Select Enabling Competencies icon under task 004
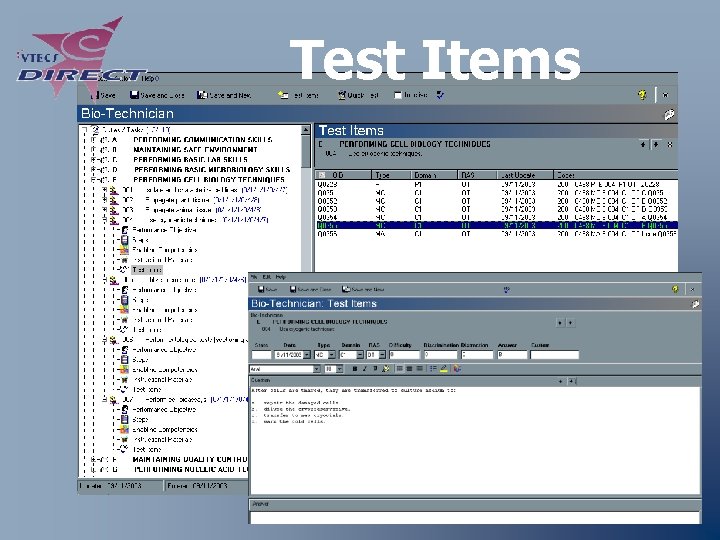Screen dimensions: 720x540 pyautogui.click(x=124, y=250)
